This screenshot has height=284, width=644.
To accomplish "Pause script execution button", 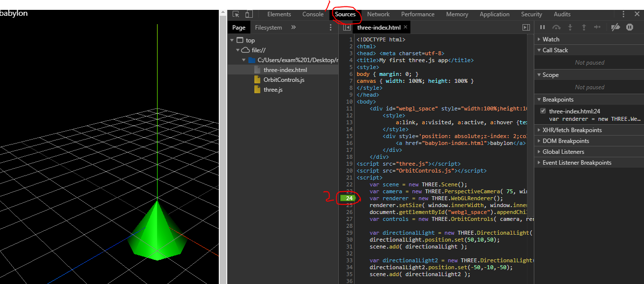I will click(543, 28).
